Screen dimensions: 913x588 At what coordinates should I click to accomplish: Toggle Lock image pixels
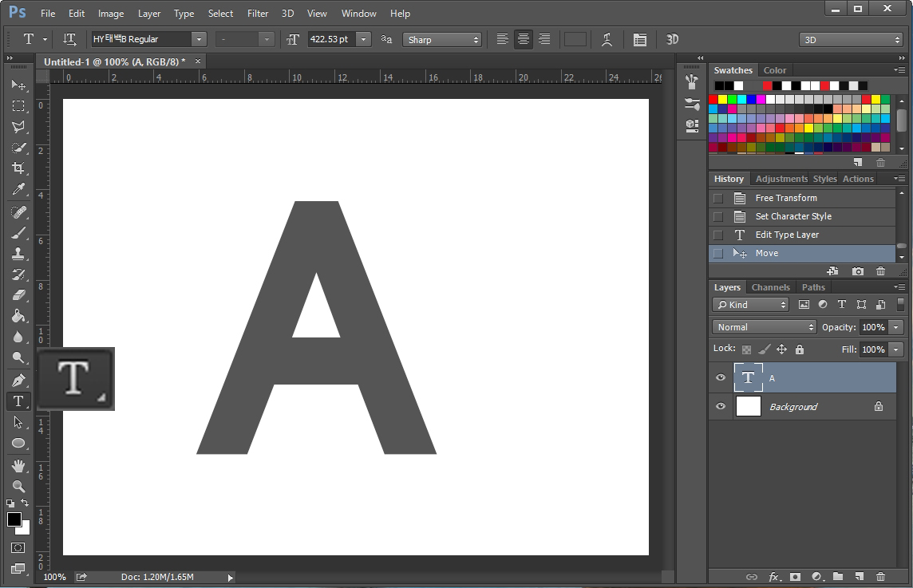(x=765, y=349)
